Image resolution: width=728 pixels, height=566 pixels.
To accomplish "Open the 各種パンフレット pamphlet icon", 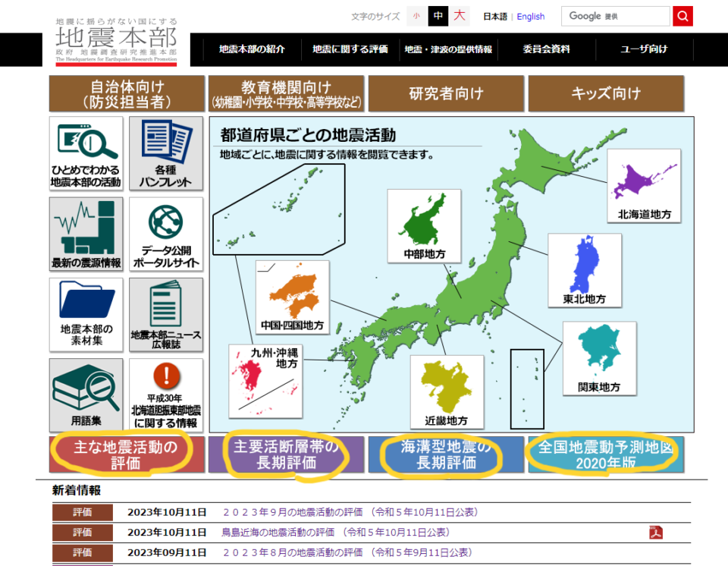I will tap(166, 153).
